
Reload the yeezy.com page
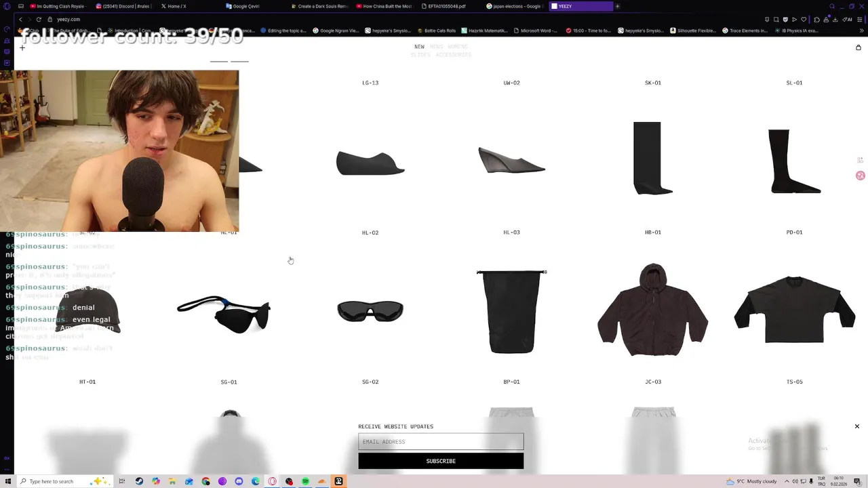(39, 19)
